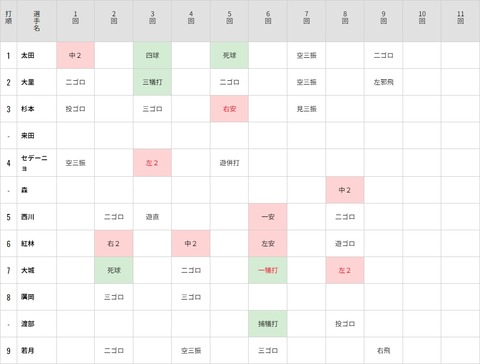Click 紅林's 右2 double in inning 2

[x=114, y=243]
